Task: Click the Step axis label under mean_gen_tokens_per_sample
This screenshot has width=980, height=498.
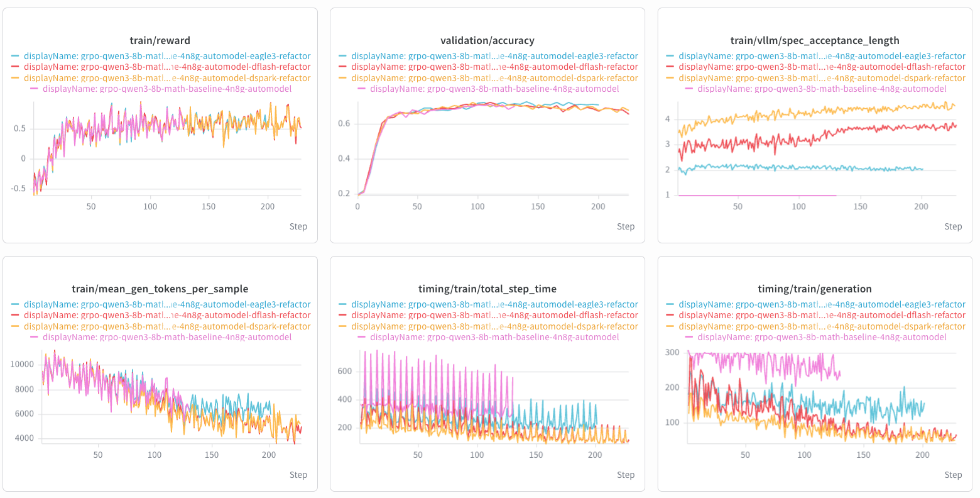Action: pos(298,475)
